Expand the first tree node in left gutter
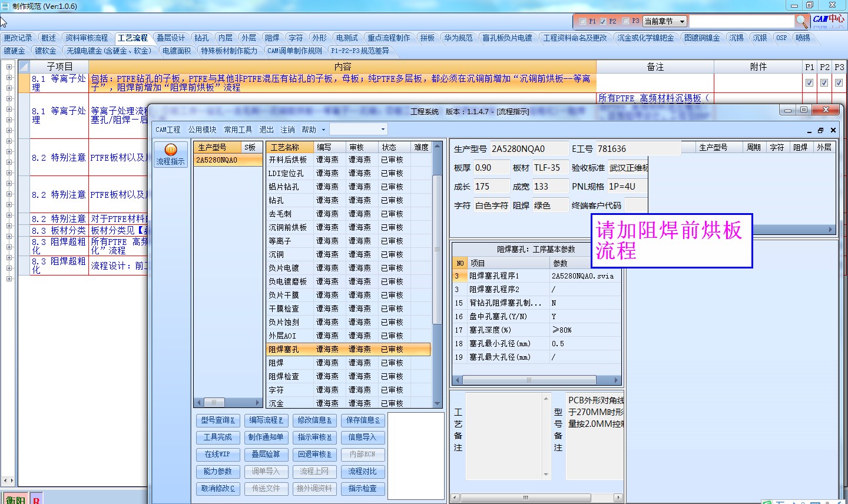This screenshot has height=504, width=848. tap(9, 67)
